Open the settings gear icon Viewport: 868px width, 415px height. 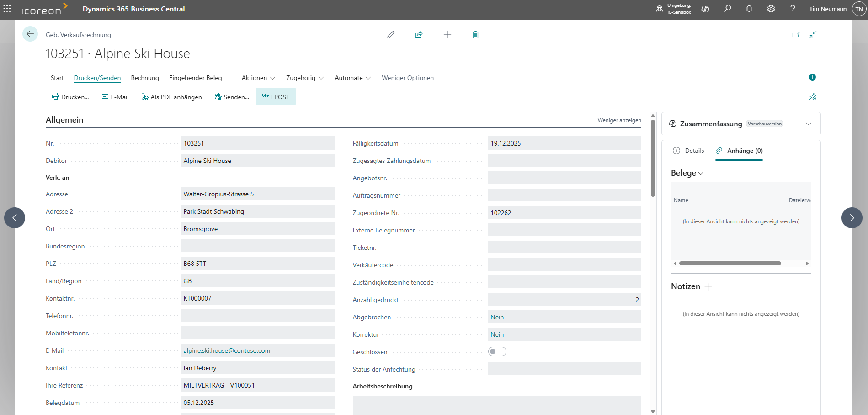tap(771, 9)
